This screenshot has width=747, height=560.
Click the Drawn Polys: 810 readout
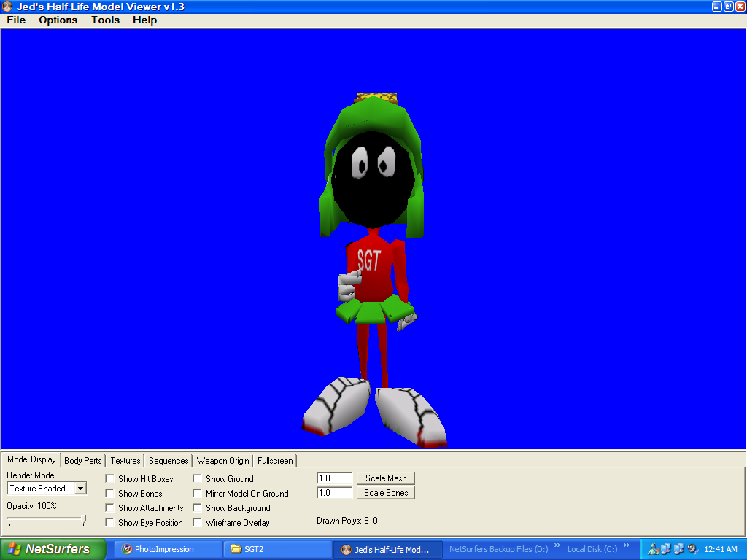347,521
